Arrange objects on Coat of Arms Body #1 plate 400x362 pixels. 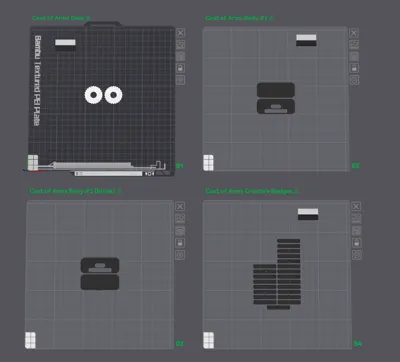coord(354,56)
